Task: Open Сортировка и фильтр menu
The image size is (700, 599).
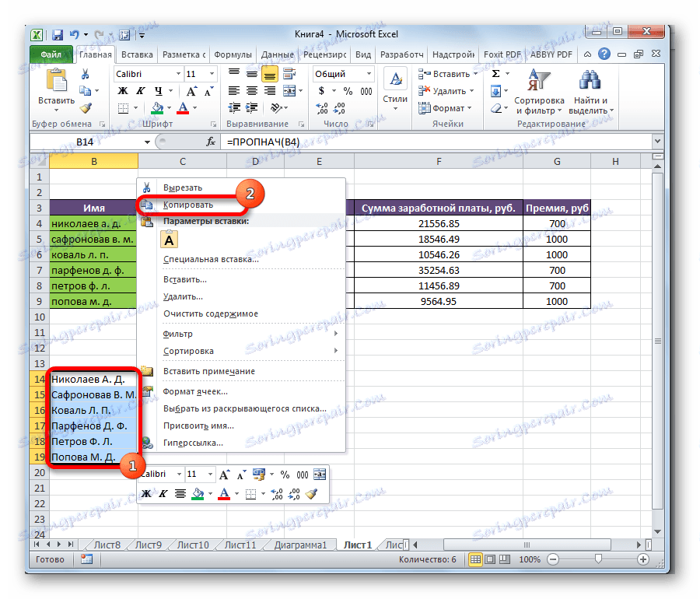Action: pos(539,92)
